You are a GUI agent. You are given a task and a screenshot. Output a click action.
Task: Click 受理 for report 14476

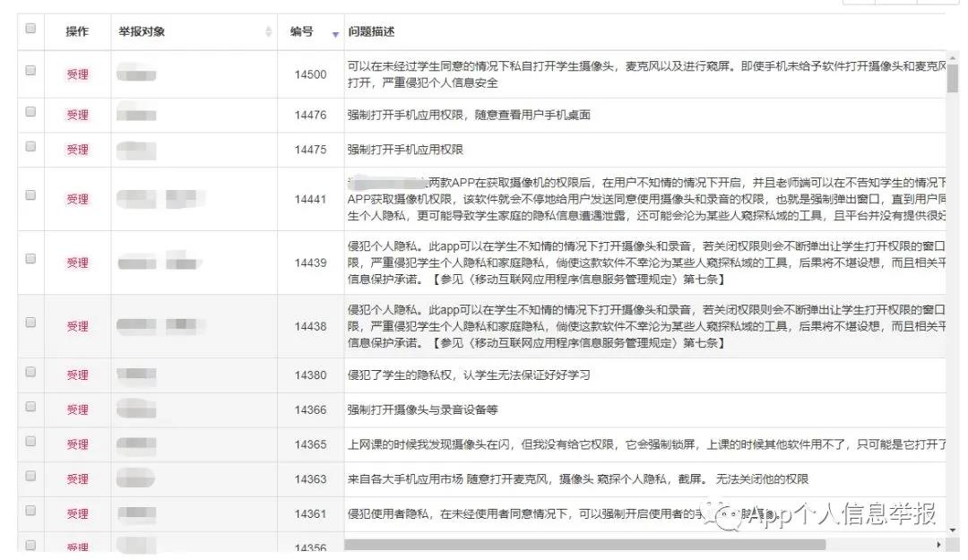click(78, 116)
